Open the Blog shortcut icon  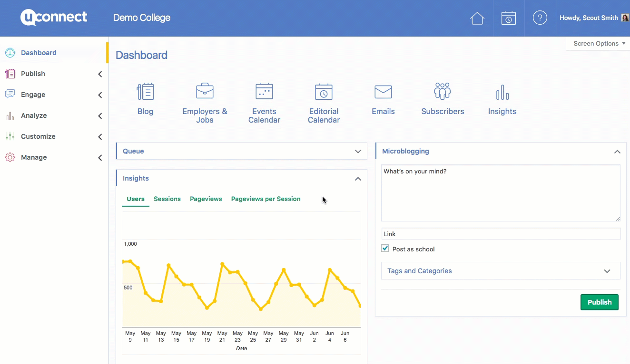tap(145, 92)
